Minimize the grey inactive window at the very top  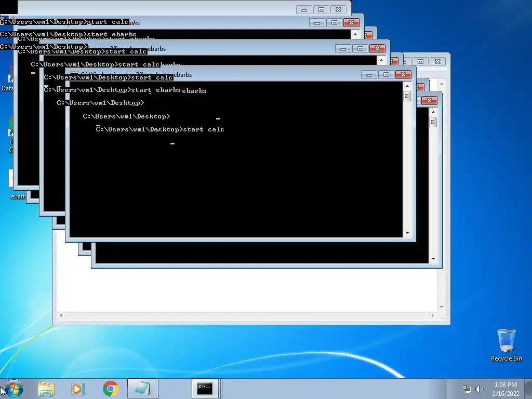tap(304, 10)
